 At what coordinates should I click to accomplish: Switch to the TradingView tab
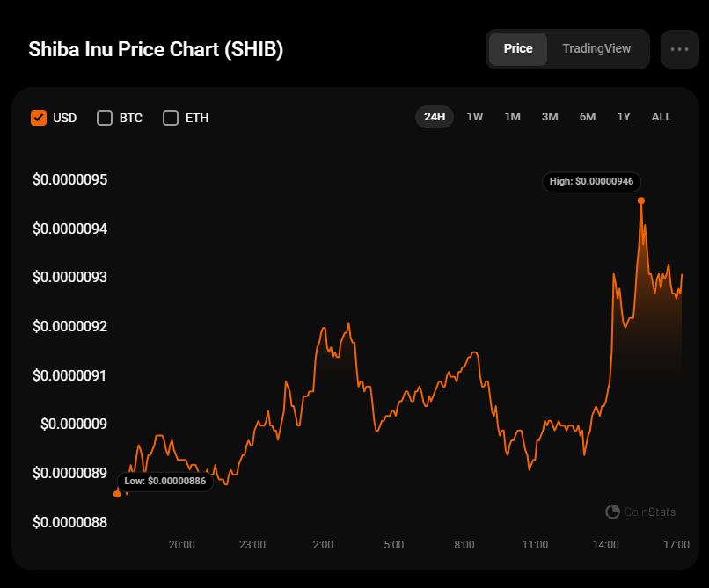596,49
